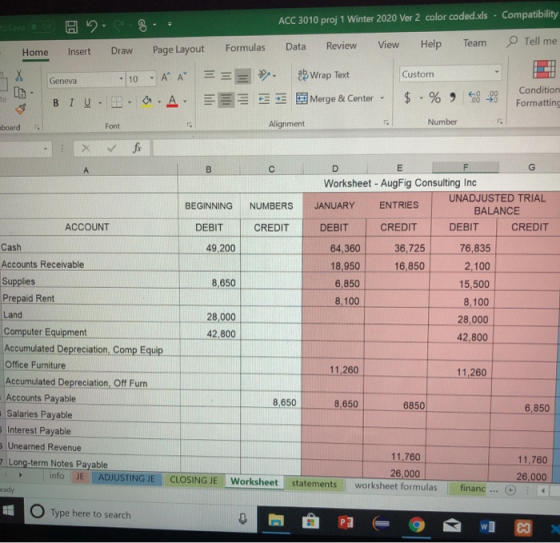Viewport: 560px width, 543px height.
Task: Toggle the Center alignment button
Action: (x=226, y=99)
